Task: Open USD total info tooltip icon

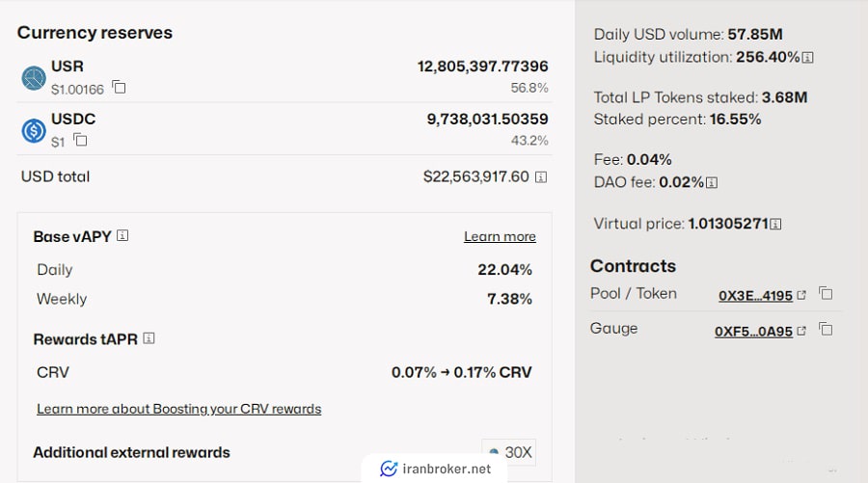Action: pyautogui.click(x=541, y=177)
